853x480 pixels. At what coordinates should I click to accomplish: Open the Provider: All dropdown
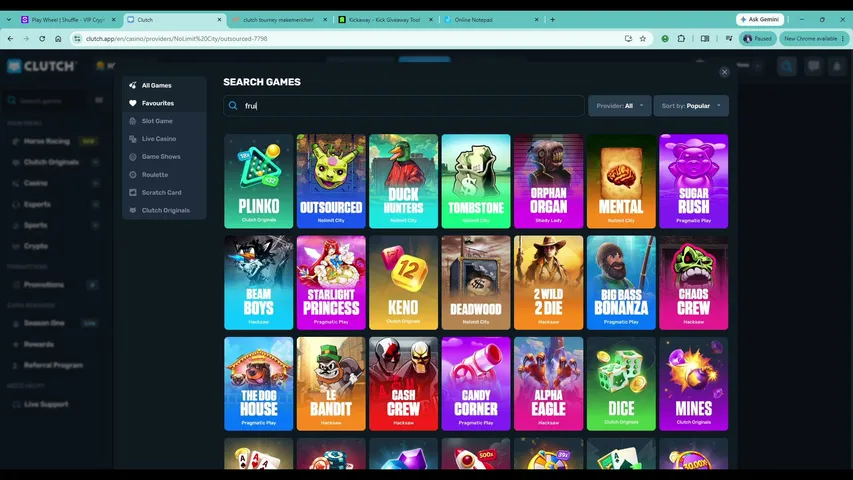[x=619, y=106]
